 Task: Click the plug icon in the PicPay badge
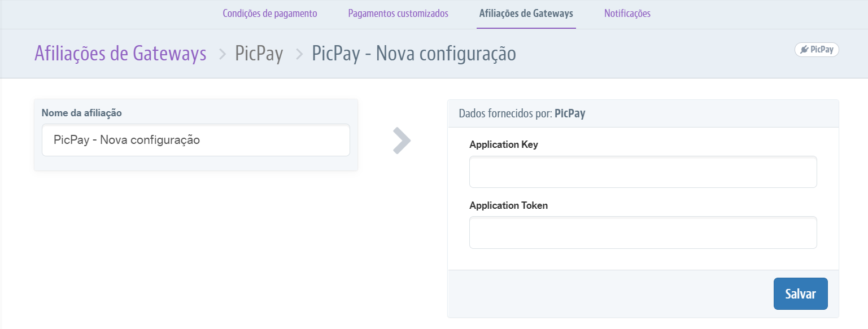click(804, 50)
